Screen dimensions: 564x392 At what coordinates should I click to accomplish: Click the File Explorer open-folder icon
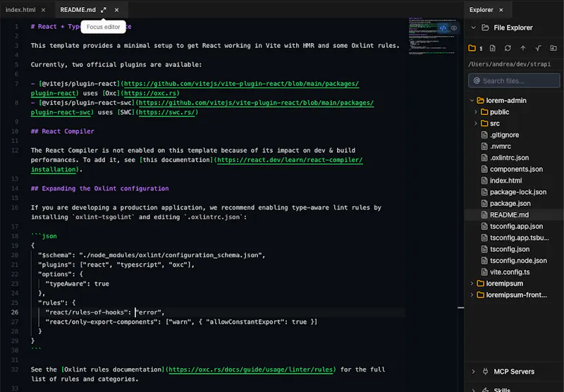click(x=485, y=27)
